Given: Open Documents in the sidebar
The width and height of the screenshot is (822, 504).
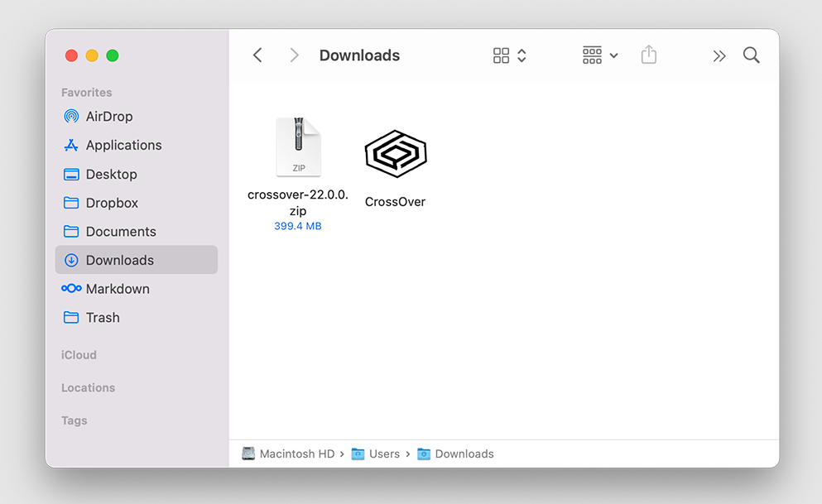Looking at the screenshot, I should point(137,232).
